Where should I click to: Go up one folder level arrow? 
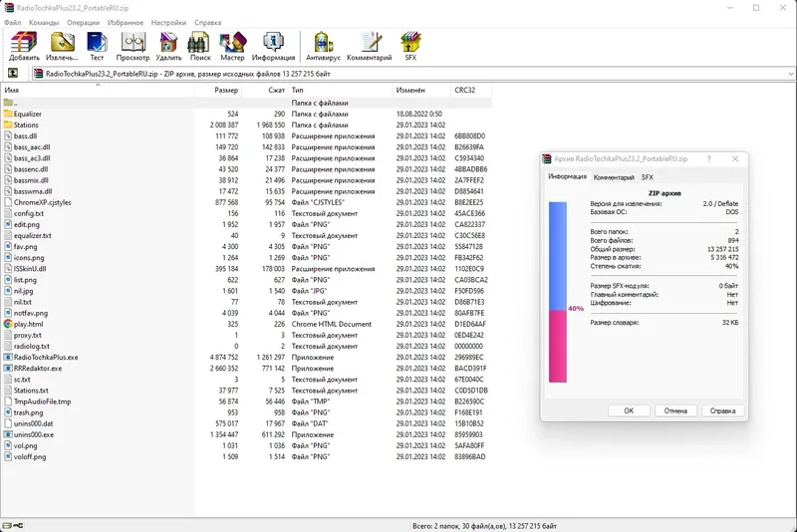coord(13,73)
